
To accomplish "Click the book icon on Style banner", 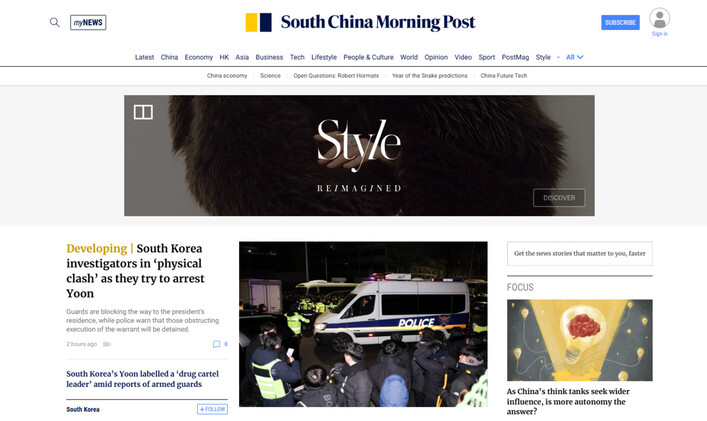I will click(x=143, y=112).
